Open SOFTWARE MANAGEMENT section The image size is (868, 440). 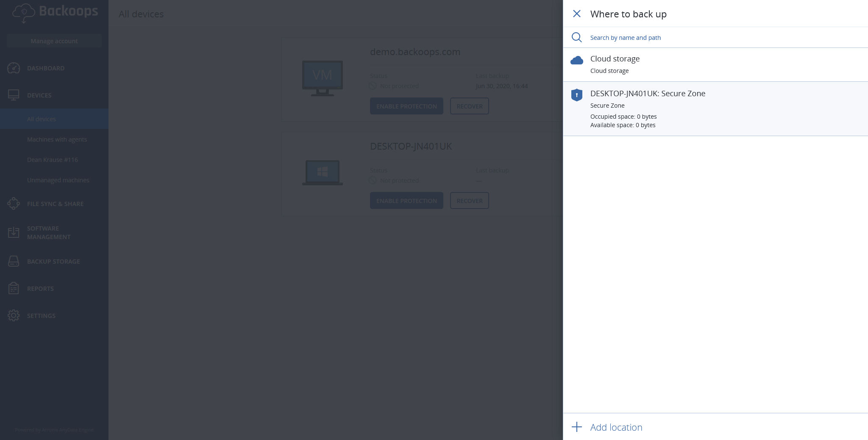click(49, 233)
